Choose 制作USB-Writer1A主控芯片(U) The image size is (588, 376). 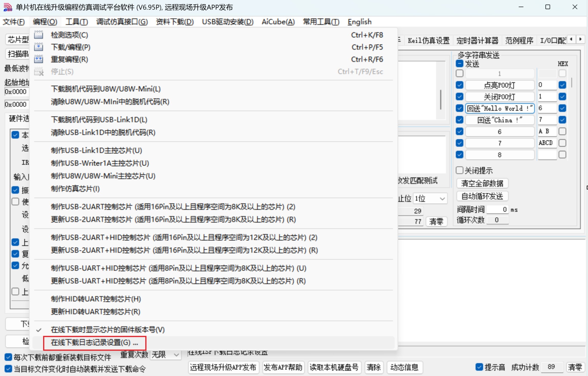point(213,163)
